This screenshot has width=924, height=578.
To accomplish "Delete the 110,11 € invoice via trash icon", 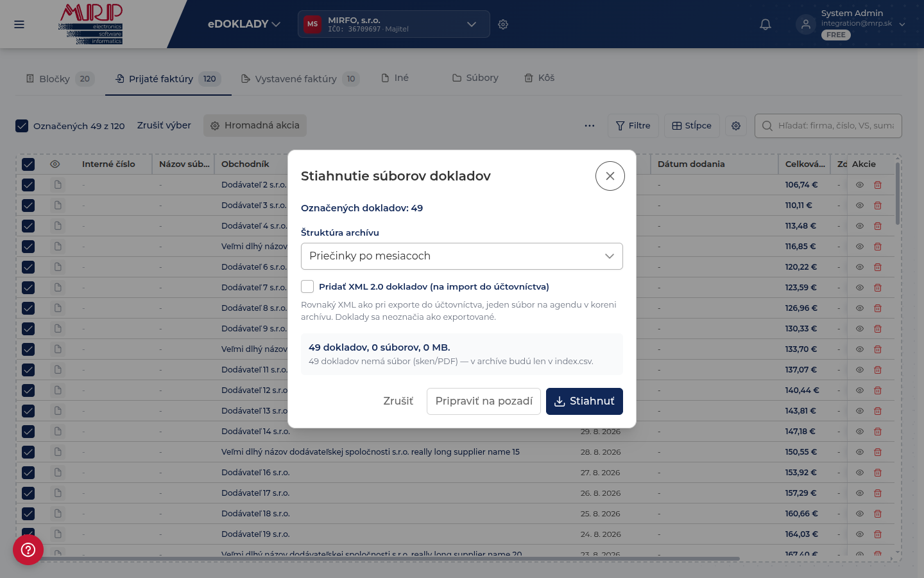I will coord(878,206).
